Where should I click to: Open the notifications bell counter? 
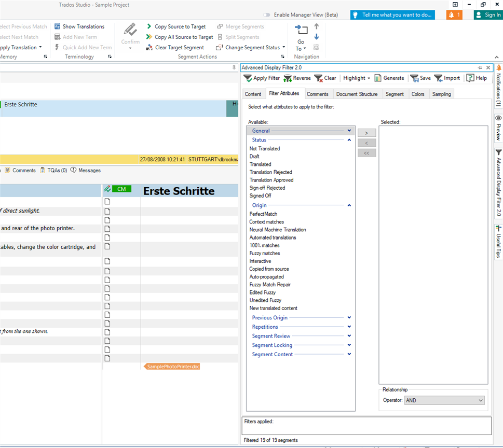pyautogui.click(x=454, y=15)
